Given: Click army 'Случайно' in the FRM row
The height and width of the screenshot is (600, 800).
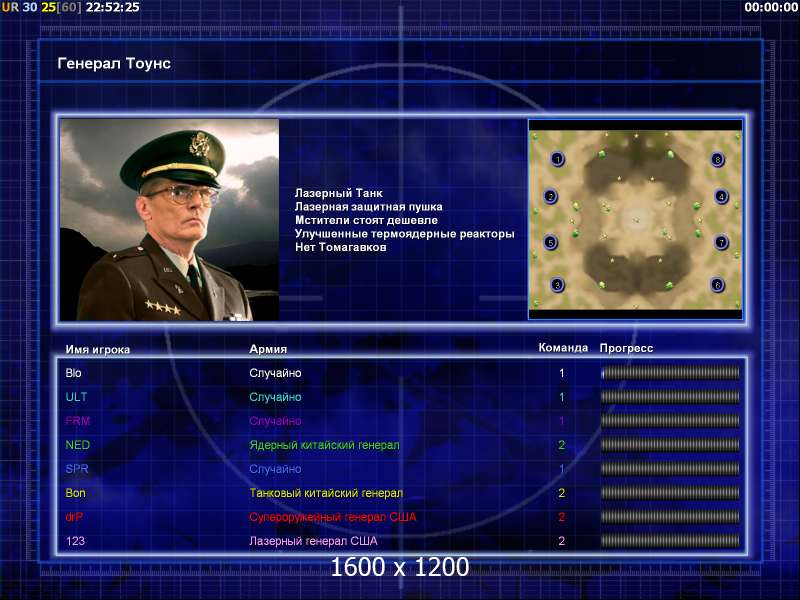Looking at the screenshot, I should tap(275, 421).
